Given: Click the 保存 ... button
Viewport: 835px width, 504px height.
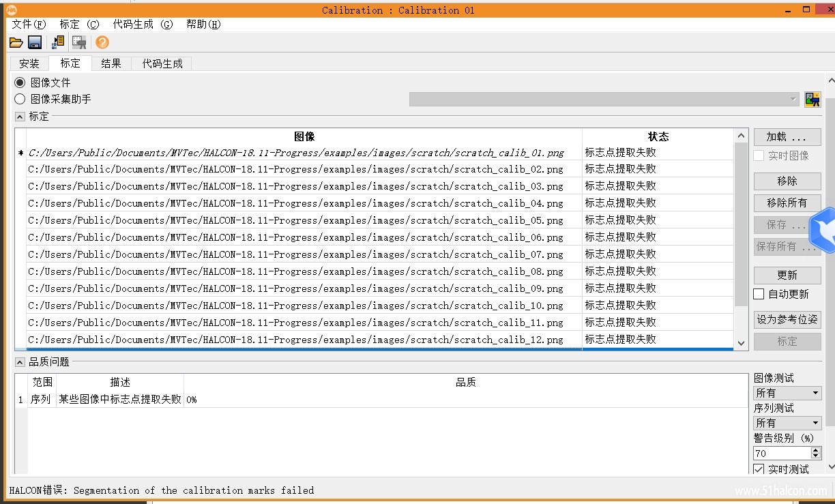Looking at the screenshot, I should click(x=783, y=224).
